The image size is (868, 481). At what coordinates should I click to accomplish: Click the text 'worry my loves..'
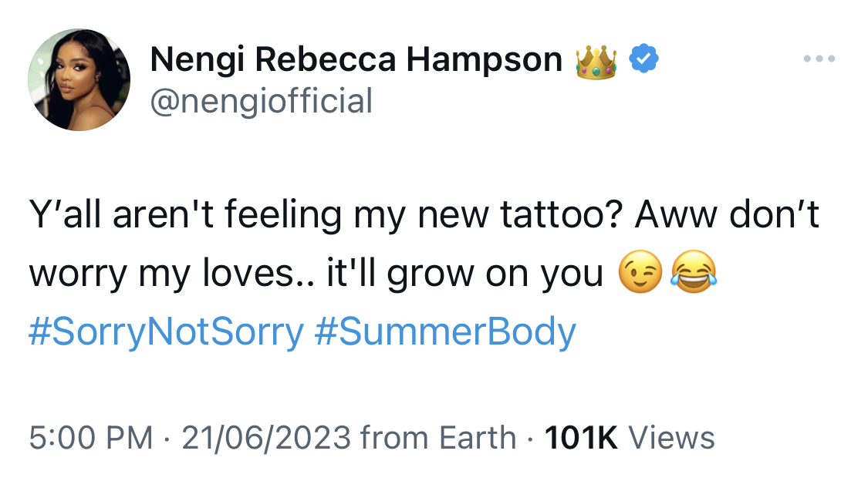171,273
